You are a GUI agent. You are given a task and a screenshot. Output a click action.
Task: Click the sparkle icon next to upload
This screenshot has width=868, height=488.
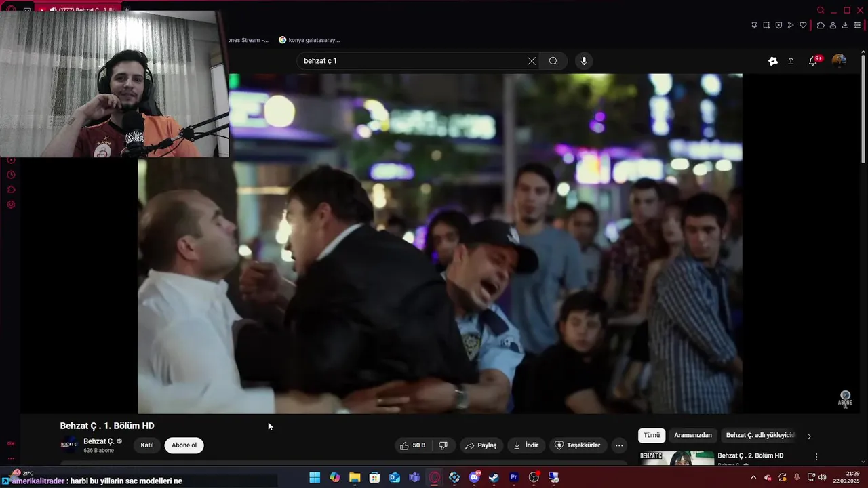(773, 61)
